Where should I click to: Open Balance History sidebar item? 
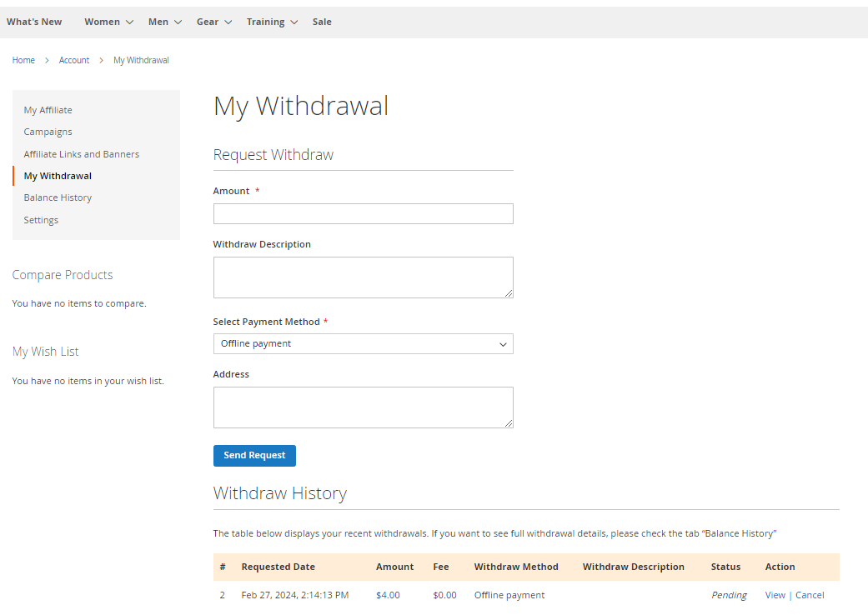(x=58, y=198)
